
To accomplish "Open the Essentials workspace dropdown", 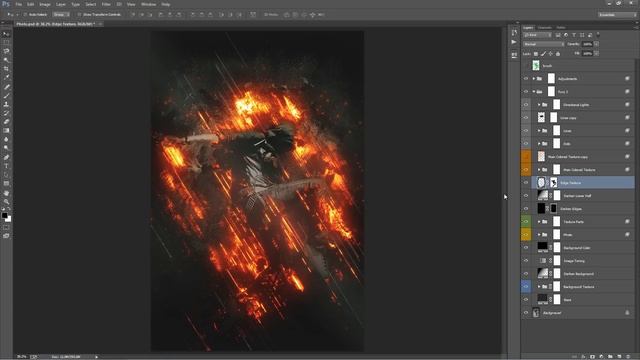I will coord(617,15).
